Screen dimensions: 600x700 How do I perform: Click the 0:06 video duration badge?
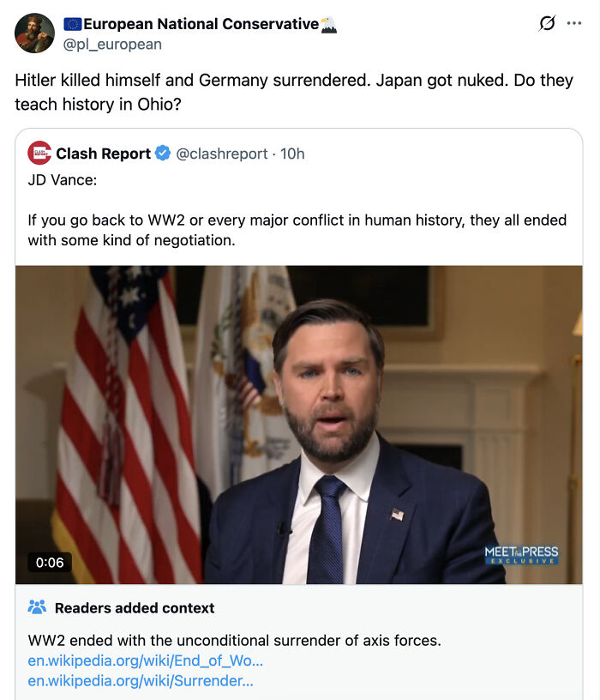(x=50, y=563)
